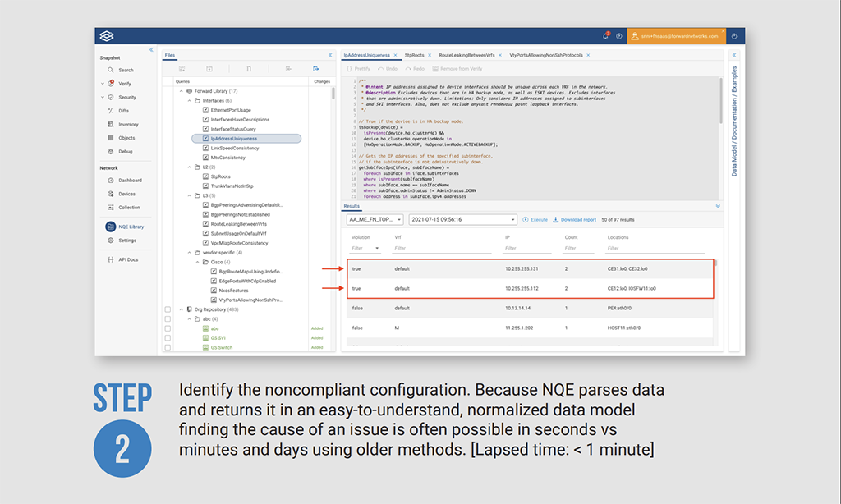The image size is (841, 504).
Task: Open Collection under Network
Action: tap(124, 208)
